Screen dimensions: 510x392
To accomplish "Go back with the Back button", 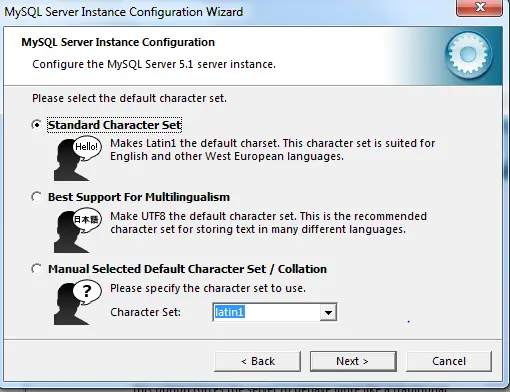I will tap(257, 361).
